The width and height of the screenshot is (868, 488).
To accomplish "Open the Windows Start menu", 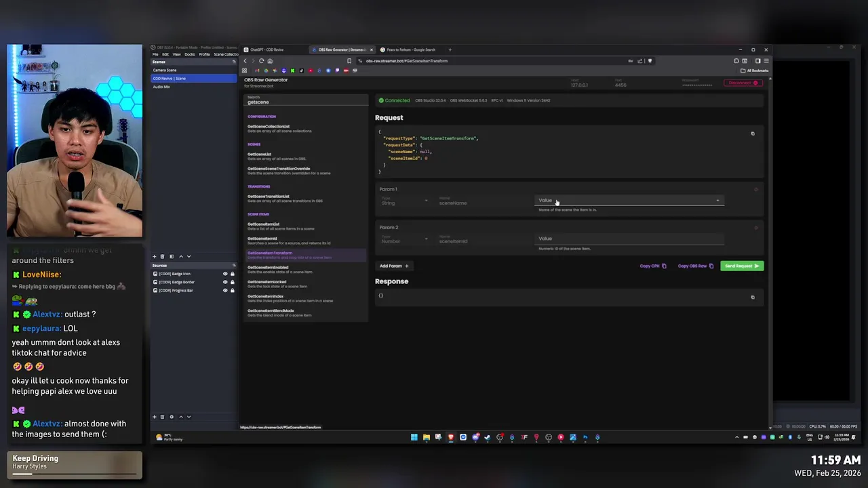I will [414, 437].
